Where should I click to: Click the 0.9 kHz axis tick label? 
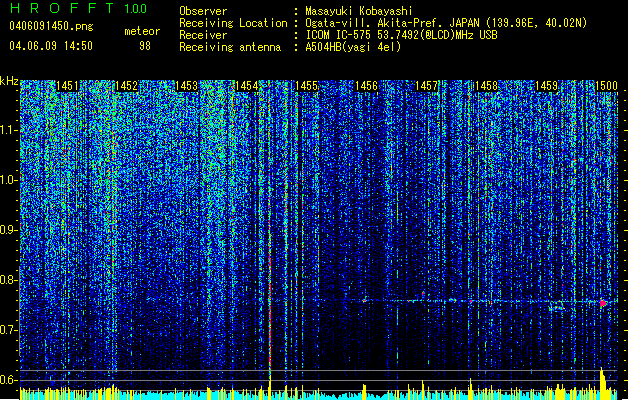(9, 230)
